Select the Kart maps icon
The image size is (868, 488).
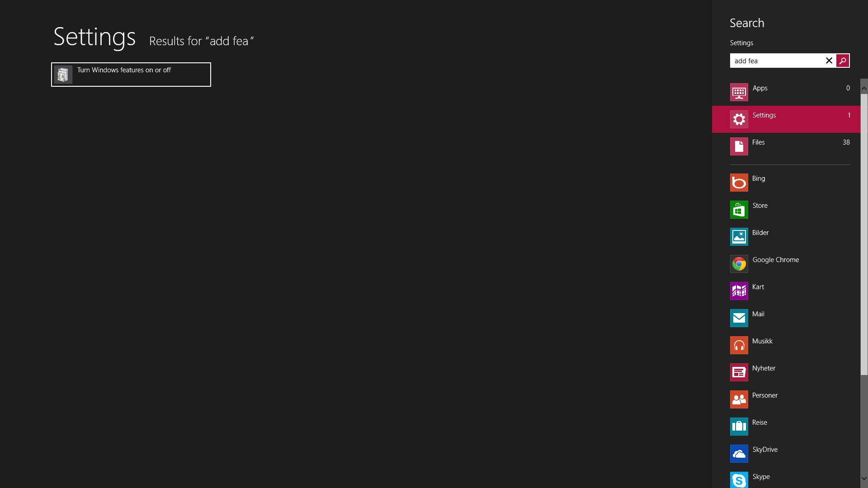click(x=739, y=291)
